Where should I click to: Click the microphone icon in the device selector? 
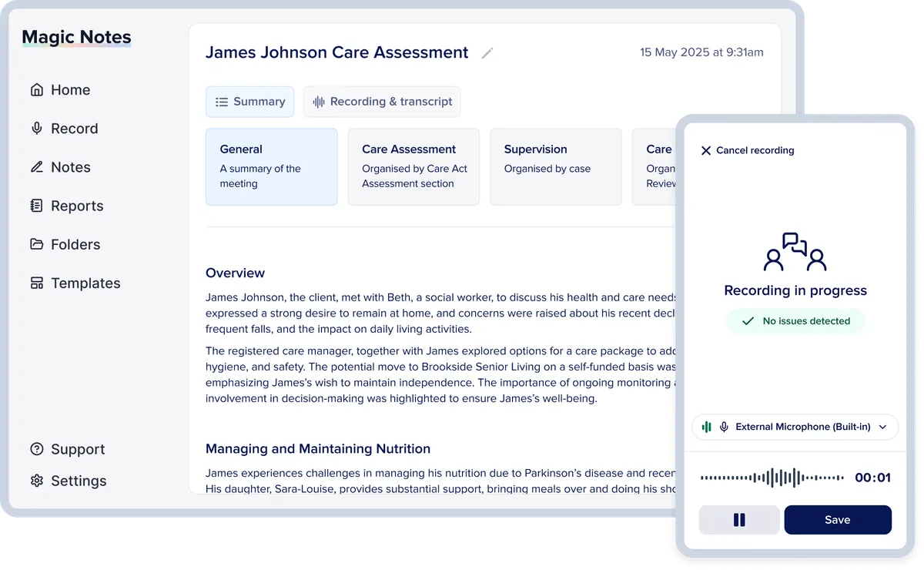(x=725, y=426)
